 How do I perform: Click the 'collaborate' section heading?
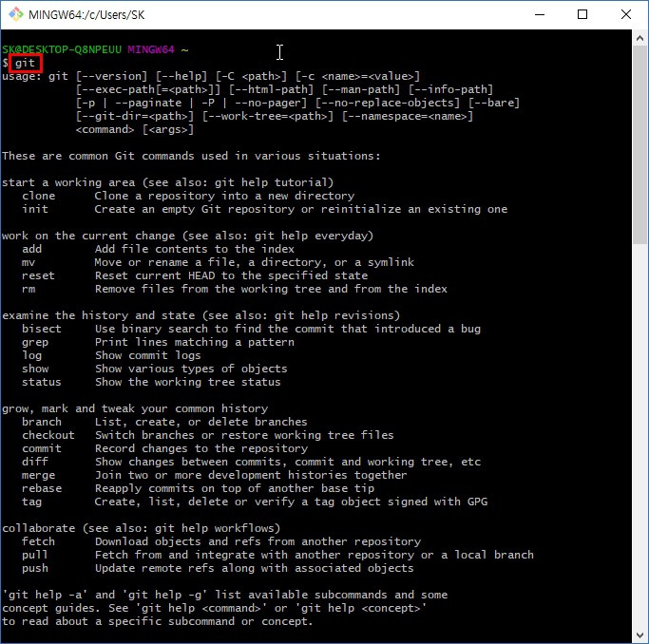point(142,528)
